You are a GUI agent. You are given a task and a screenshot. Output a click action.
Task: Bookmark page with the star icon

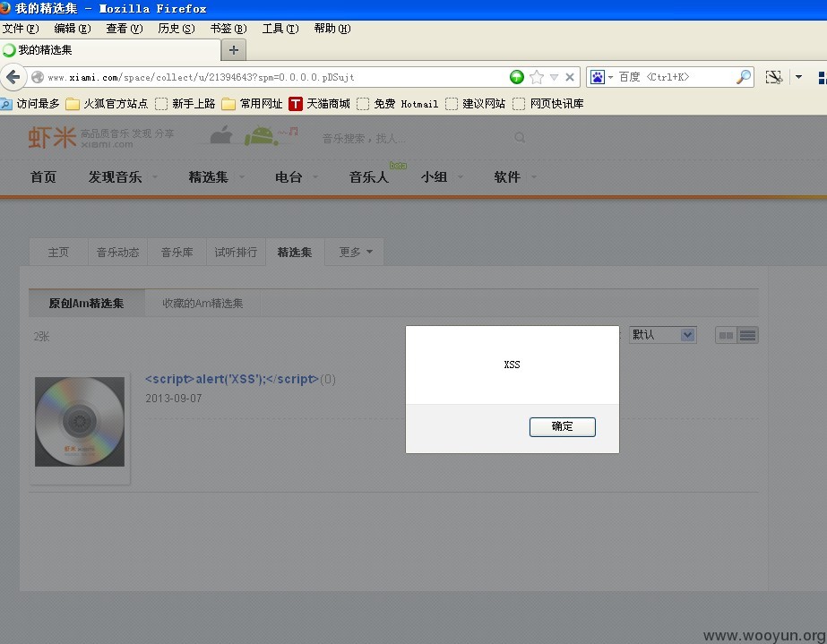coord(537,77)
